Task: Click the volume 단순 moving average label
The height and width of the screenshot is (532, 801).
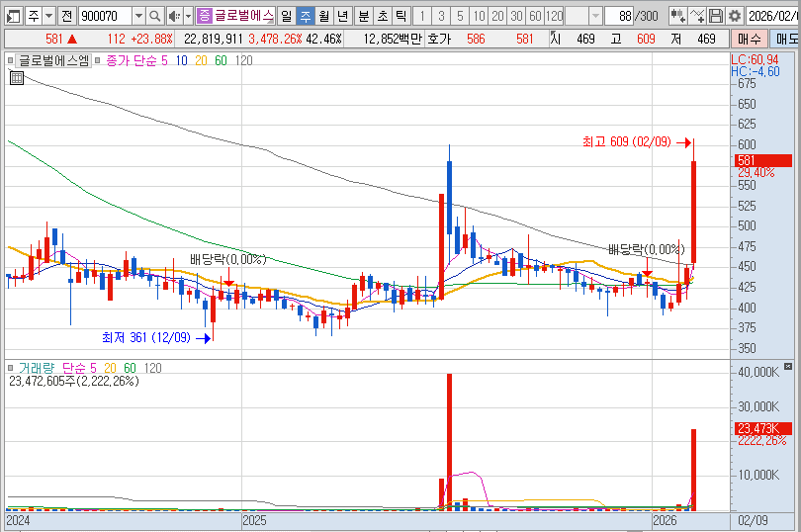Action: pyautogui.click(x=74, y=368)
